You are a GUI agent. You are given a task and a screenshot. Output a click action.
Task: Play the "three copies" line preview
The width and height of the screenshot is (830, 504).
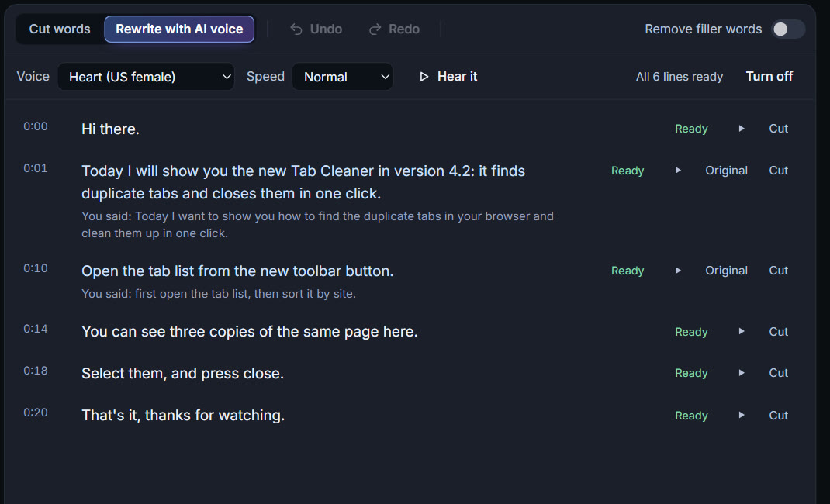(x=741, y=332)
